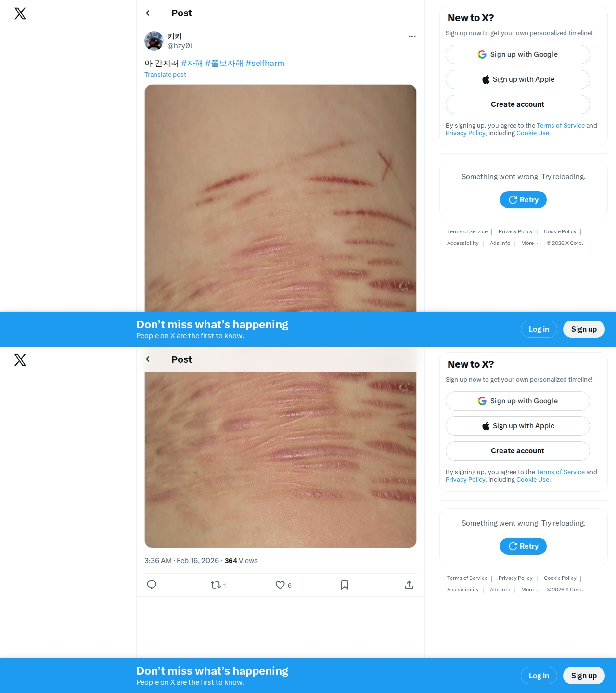Open the author's profile avatar picture
616x693 pixels.
tap(154, 41)
